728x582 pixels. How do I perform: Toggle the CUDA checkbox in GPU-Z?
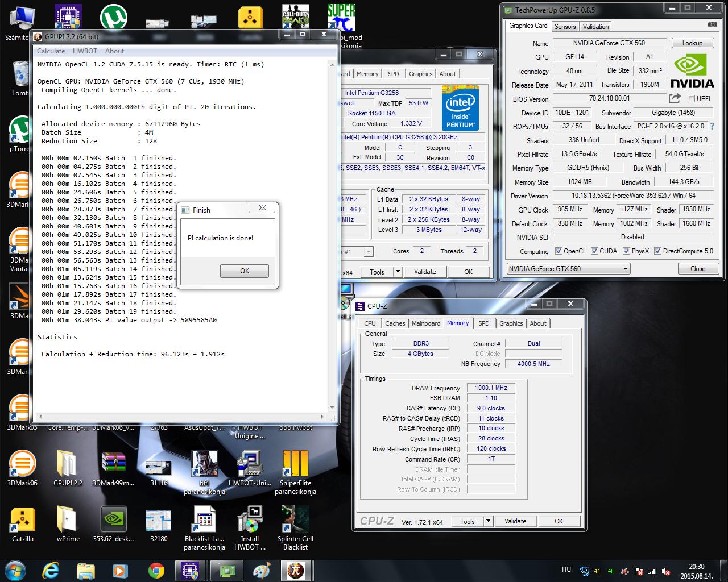pos(594,251)
